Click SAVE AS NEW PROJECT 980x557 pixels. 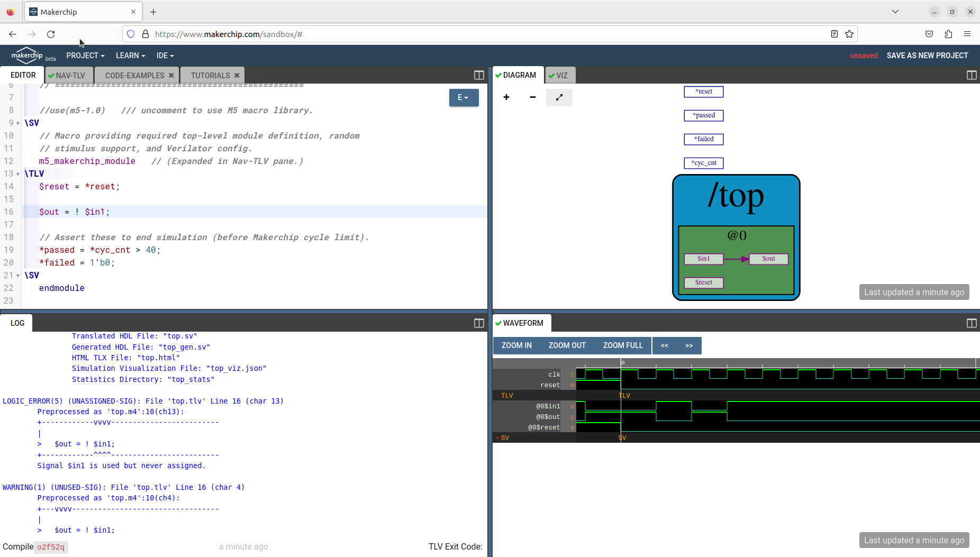click(927, 55)
